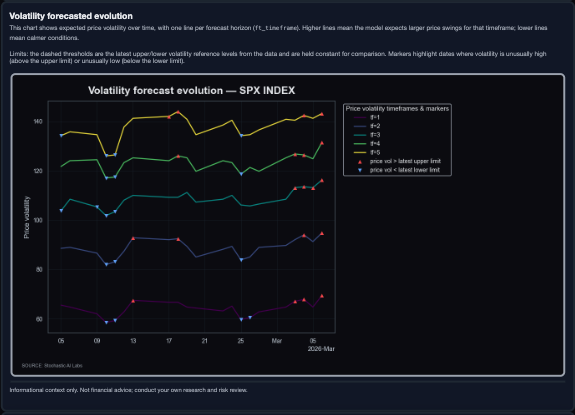Click red marker at the yellow tf=5 line's highest peak
This screenshot has height=415, width=575.
pyautogui.click(x=178, y=112)
